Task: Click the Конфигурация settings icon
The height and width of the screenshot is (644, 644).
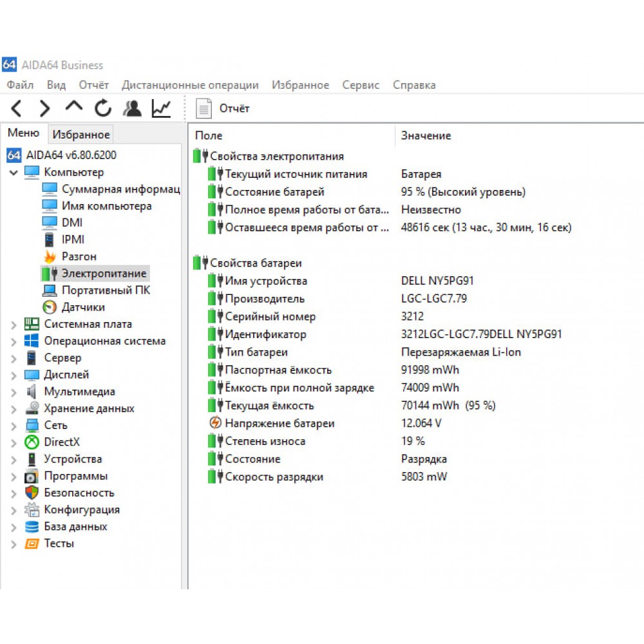Action: [x=32, y=509]
